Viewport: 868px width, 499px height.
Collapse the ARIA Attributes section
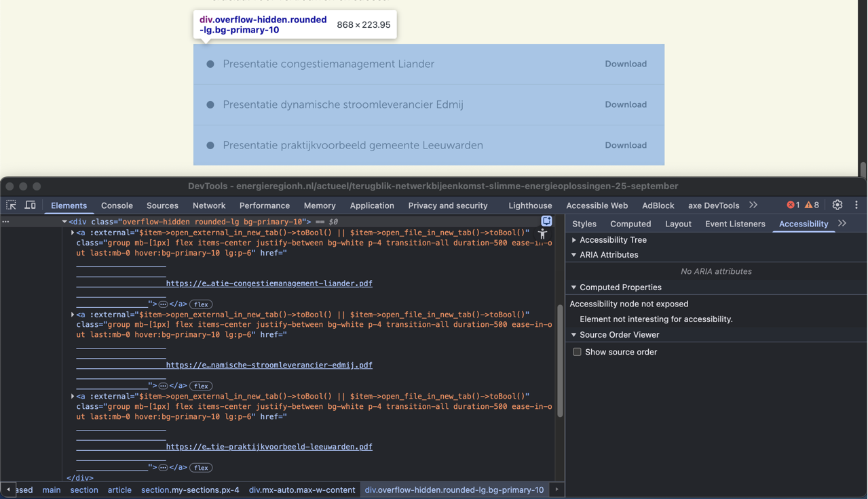(x=574, y=255)
